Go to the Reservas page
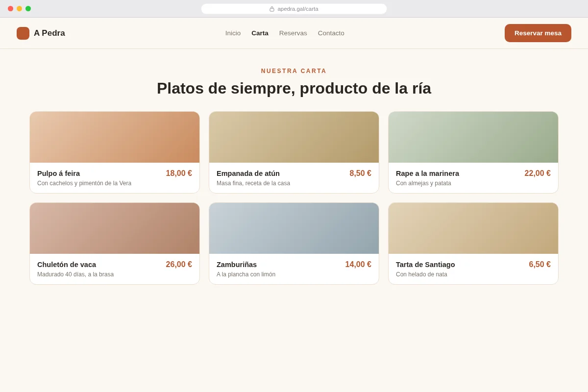This screenshot has height=392, width=588. 293,33
